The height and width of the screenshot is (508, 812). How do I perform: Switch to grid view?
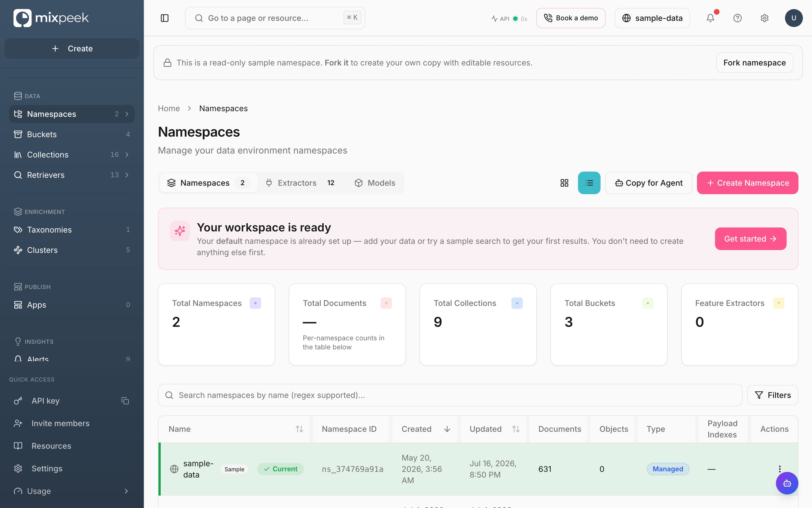pyautogui.click(x=564, y=183)
